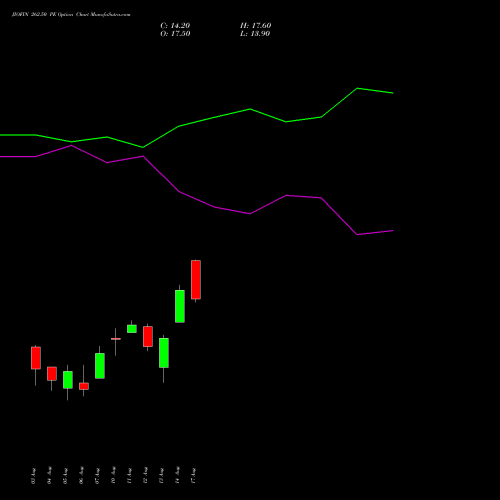Click the 05 Aug date label

click(65, 476)
